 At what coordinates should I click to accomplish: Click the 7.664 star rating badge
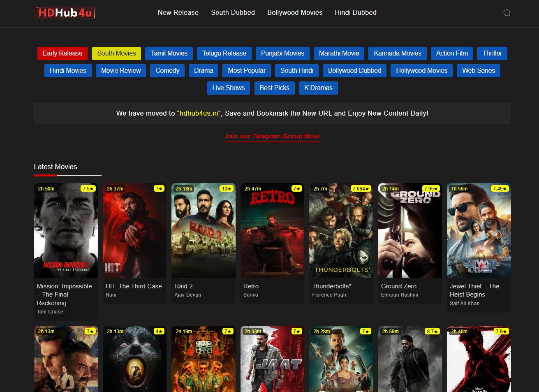coord(361,189)
